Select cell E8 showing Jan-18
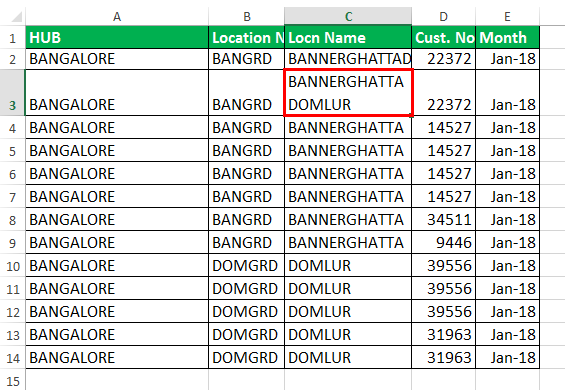Image resolution: width=565 pixels, height=390 pixels. click(507, 219)
